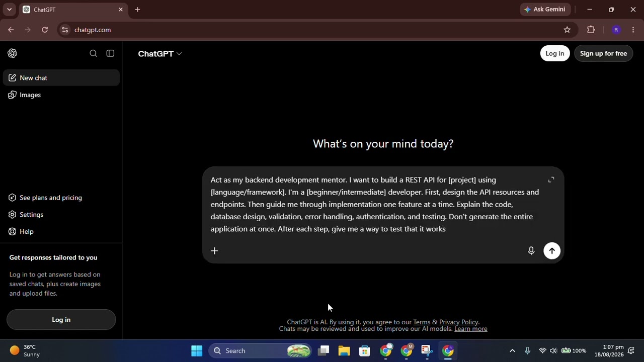Open Snipping Tool from taskbar
Viewport: 644px width, 362px height.
tap(427, 351)
